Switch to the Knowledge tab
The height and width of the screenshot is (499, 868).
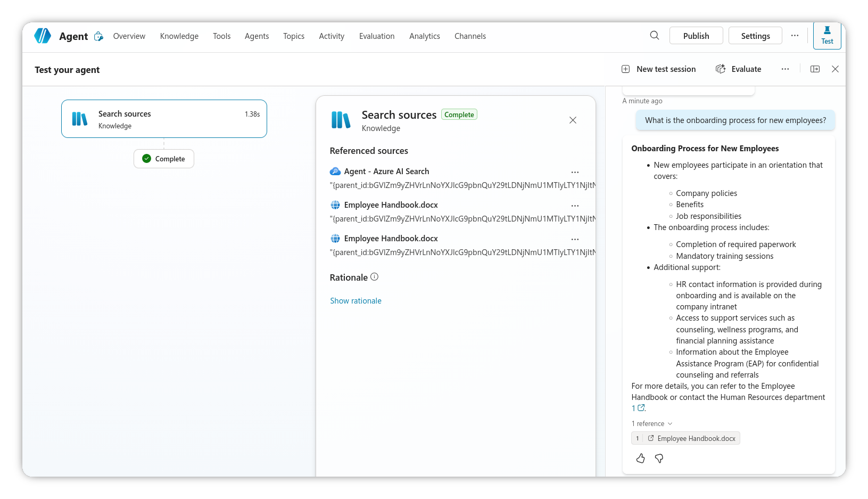[x=179, y=36]
